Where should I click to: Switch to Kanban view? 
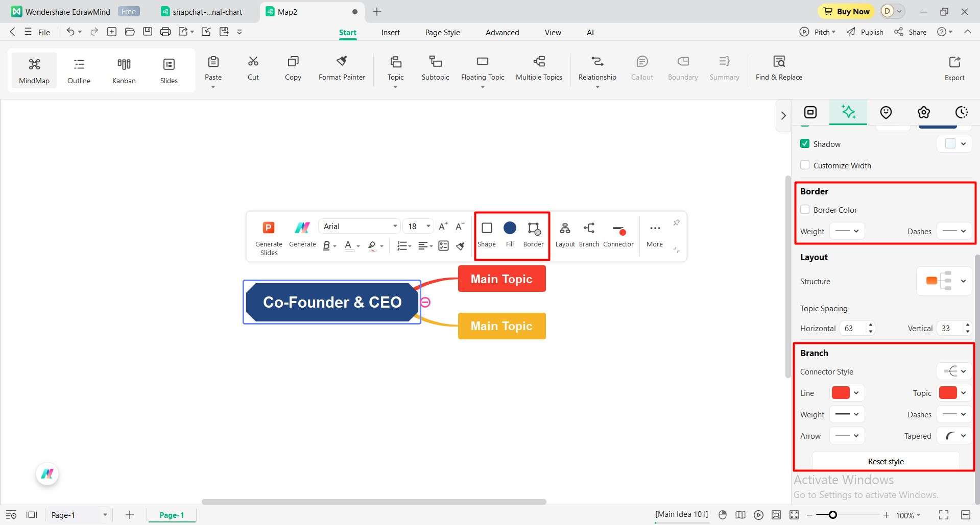(x=124, y=70)
